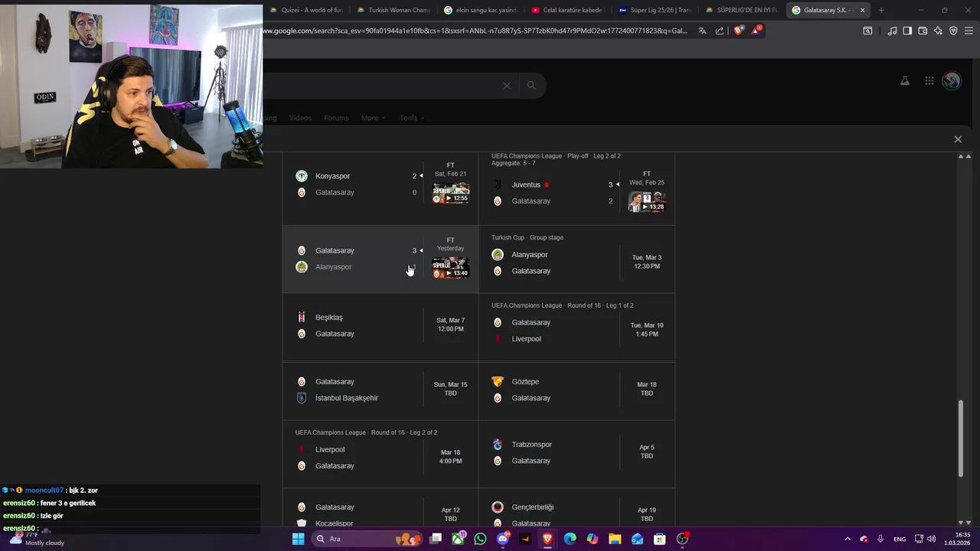Open Google Search Labs flask icon
This screenshot has height=551, width=980.
point(905,80)
